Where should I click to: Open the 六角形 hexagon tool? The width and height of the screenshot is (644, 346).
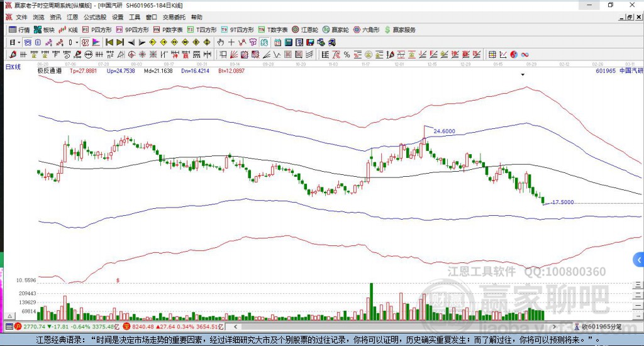(x=366, y=30)
